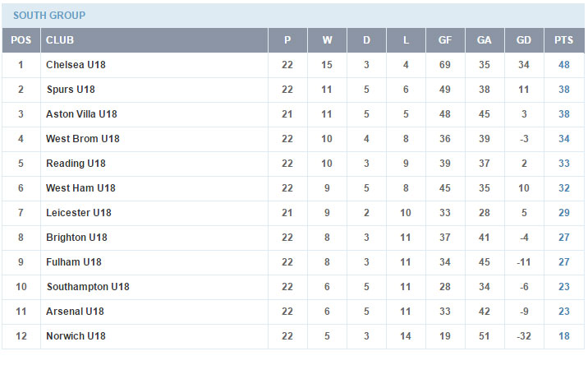Click Leicester U18 in the standings
The image size is (588, 365).
pos(78,213)
